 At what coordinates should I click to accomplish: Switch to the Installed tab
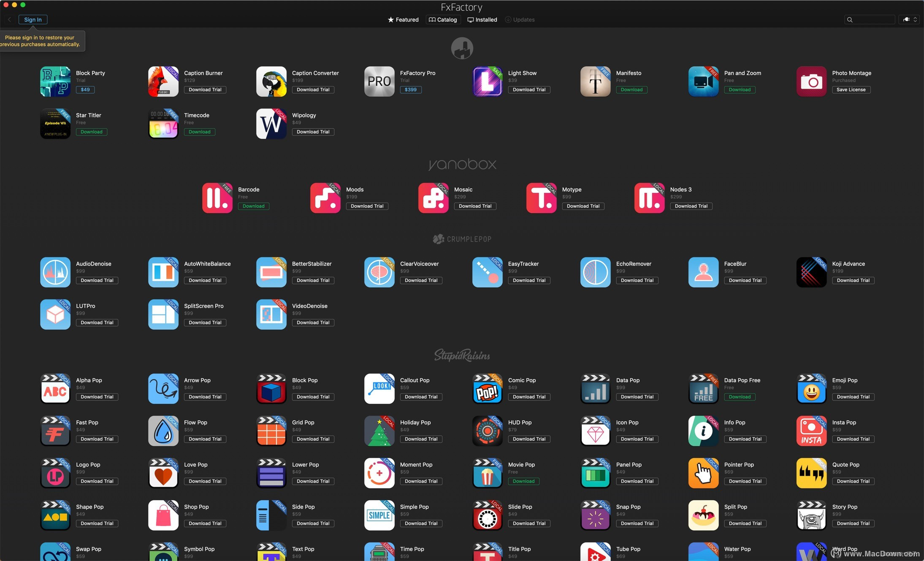[x=482, y=20]
